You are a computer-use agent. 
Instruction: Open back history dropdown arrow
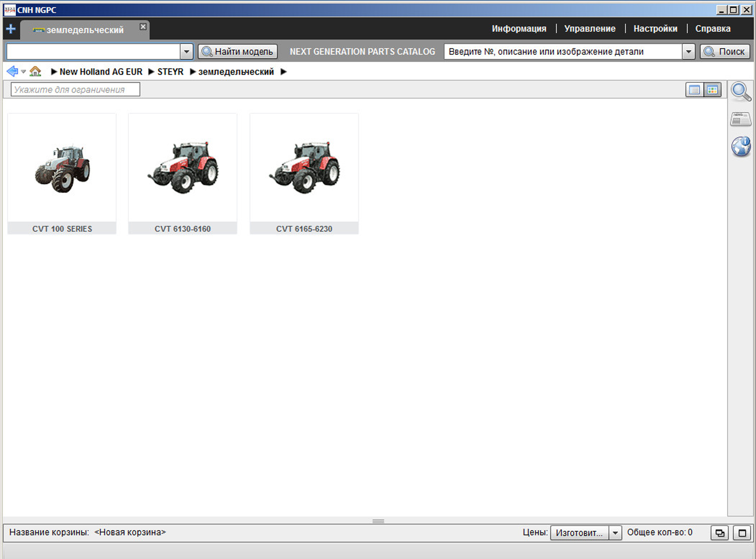(23, 72)
